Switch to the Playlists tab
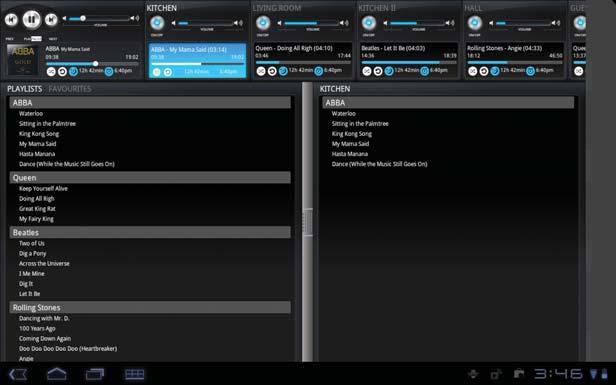The width and height of the screenshot is (616, 385). (x=24, y=89)
